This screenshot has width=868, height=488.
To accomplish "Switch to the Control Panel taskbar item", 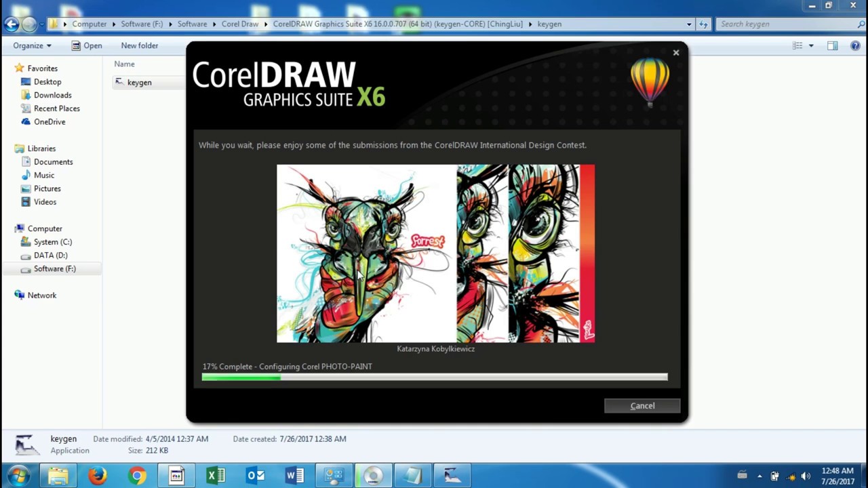I will click(334, 476).
